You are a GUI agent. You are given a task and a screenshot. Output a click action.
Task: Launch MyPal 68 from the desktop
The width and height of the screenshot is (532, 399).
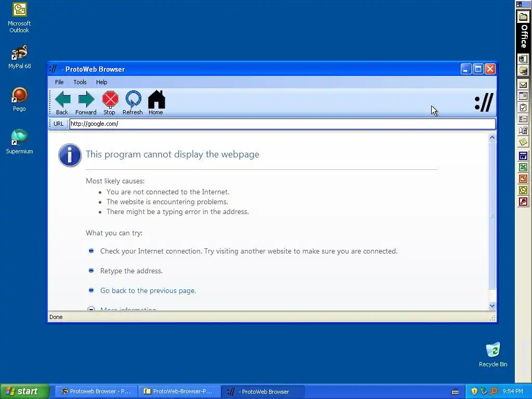pyautogui.click(x=19, y=57)
